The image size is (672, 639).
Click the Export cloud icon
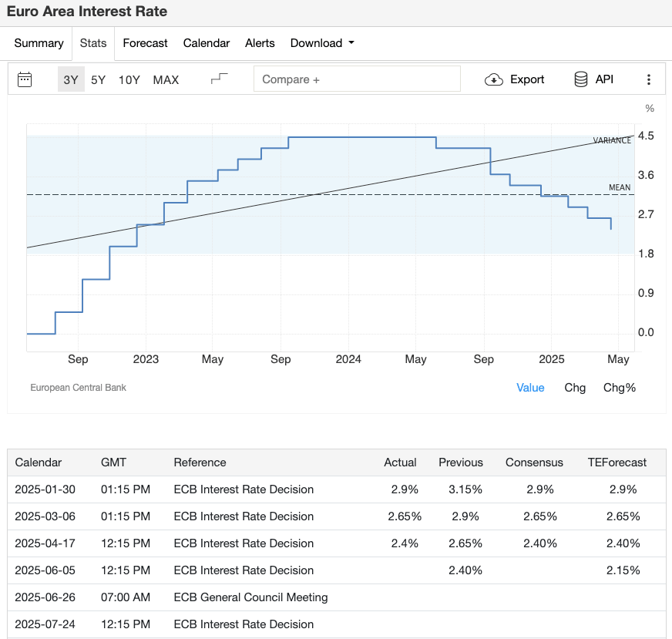pos(492,79)
